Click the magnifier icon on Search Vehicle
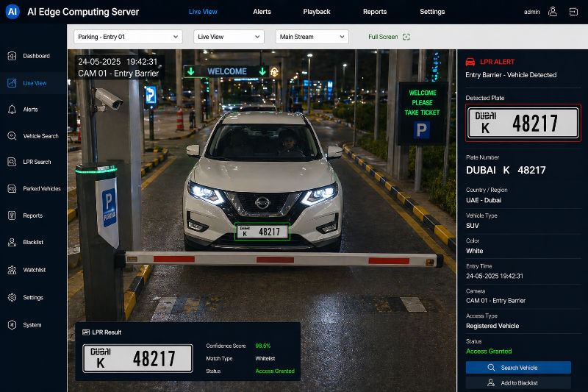Viewport: 588px width, 392px height. pyautogui.click(x=491, y=368)
